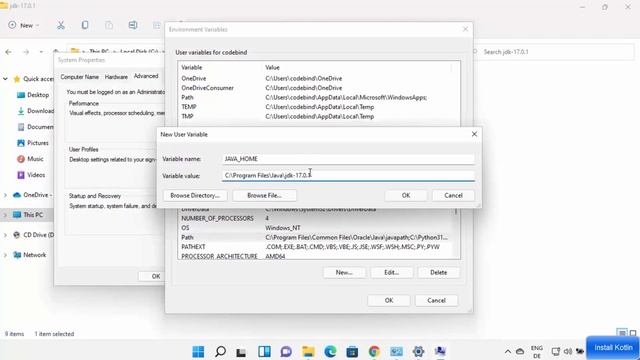Select PATHEXT system variable row

316,247
